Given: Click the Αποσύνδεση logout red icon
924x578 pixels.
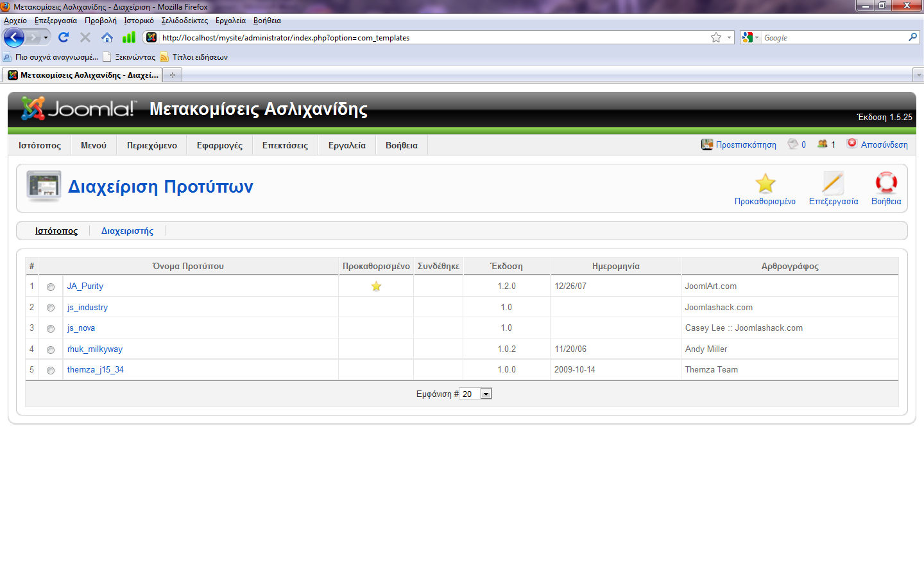Looking at the screenshot, I should pos(852,143).
